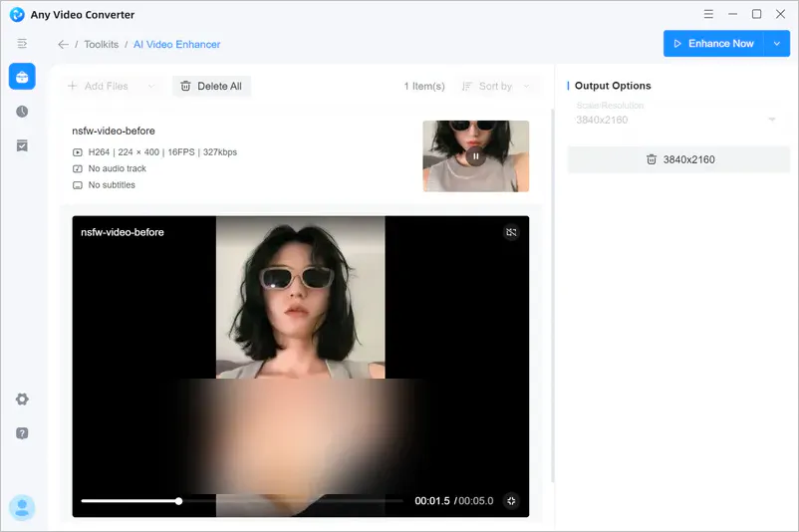This screenshot has width=799, height=532.
Task: Click the Any Video Converter logo
Action: (17, 15)
